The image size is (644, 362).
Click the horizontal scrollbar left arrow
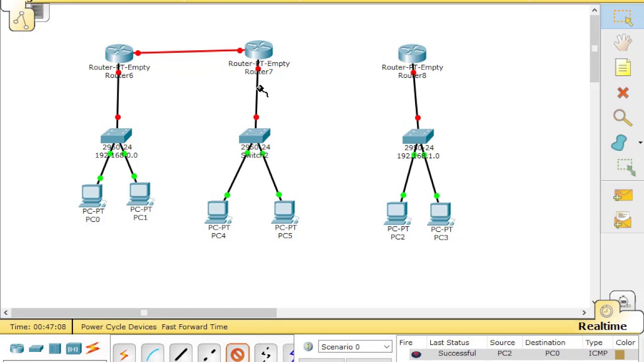[x=5, y=313]
